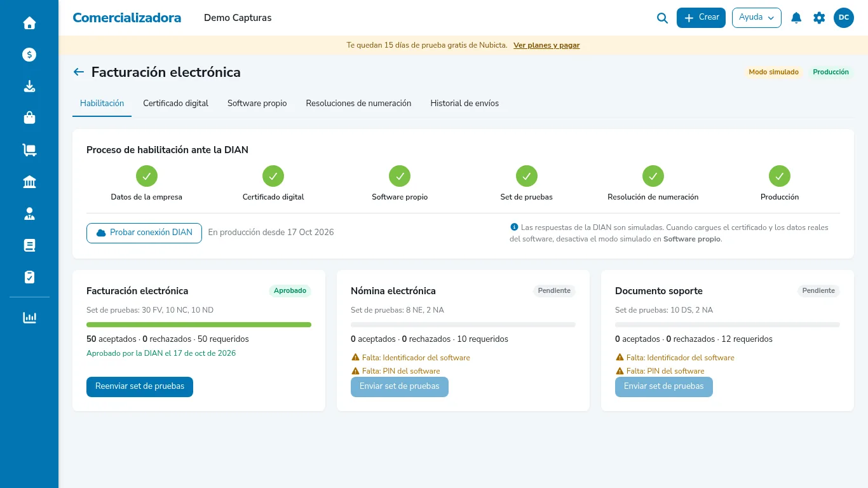Click the check circle above Set de pruebas
This screenshot has width=868, height=488.
pos(527,176)
